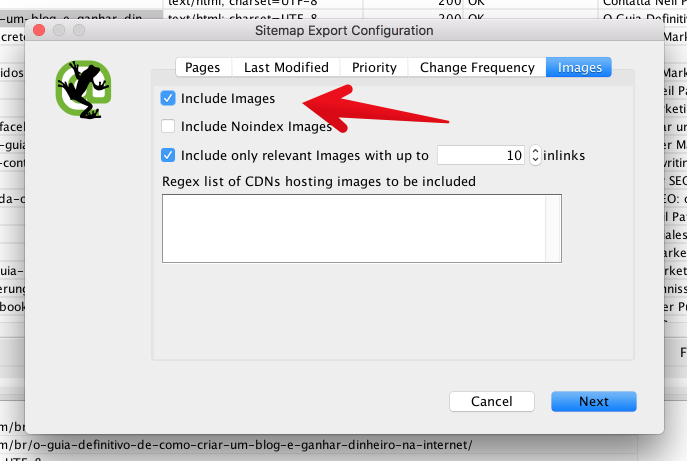Image resolution: width=687 pixels, height=461 pixels.
Task: Increase the inlinks value with up arrow
Action: 535,150
